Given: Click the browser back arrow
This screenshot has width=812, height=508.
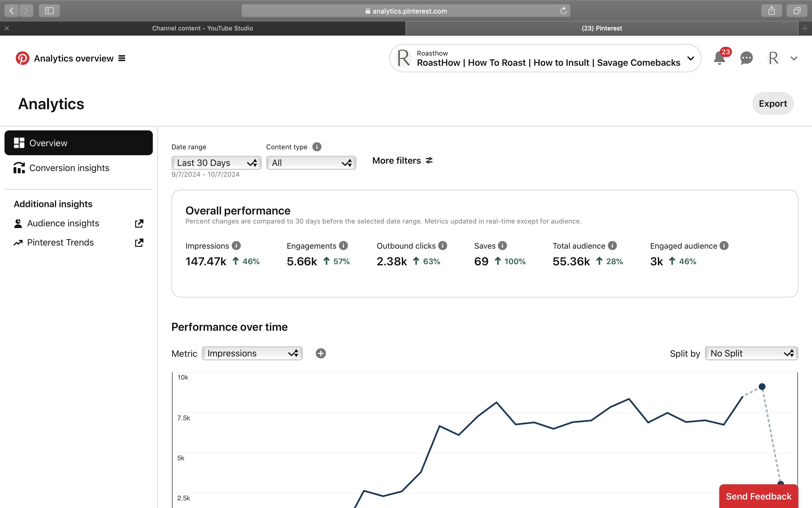Looking at the screenshot, I should click(12, 11).
